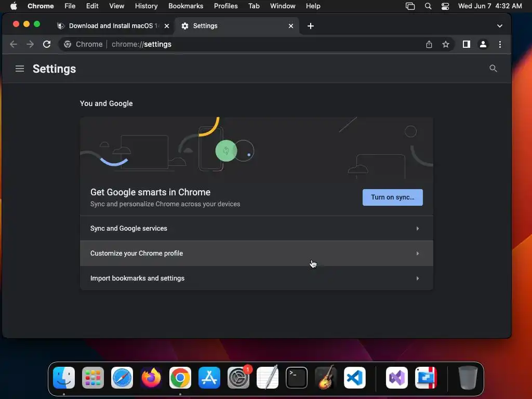This screenshot has height=399, width=532.
Task: Open Finder from the dock
Action: coord(64,378)
